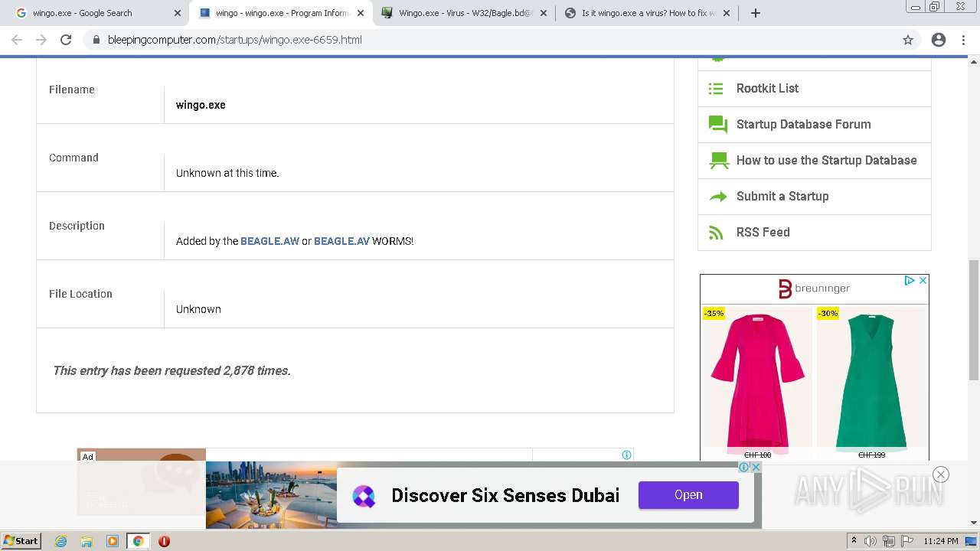Click the Startup Database Forum chat icon
The image size is (980, 551).
[x=717, y=125]
